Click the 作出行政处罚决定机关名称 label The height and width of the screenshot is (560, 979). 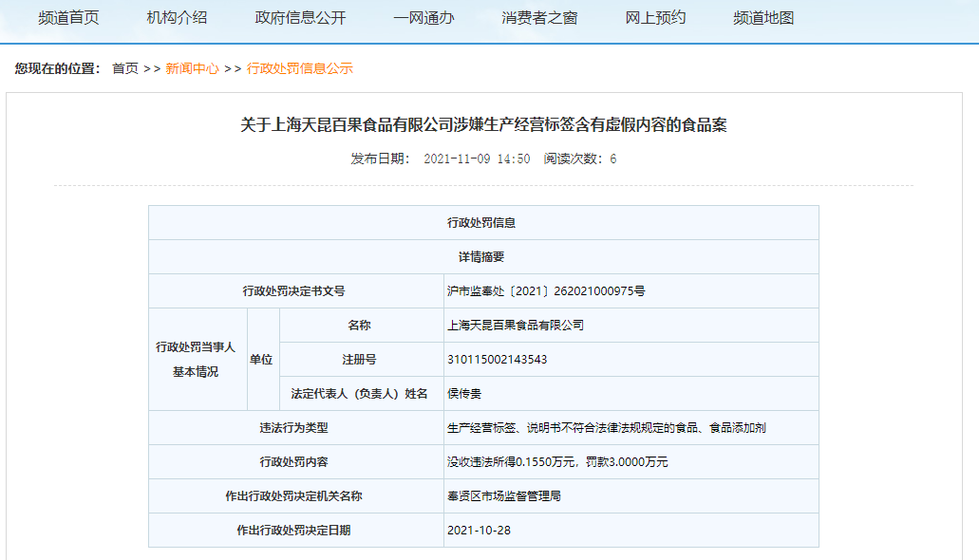(x=296, y=495)
